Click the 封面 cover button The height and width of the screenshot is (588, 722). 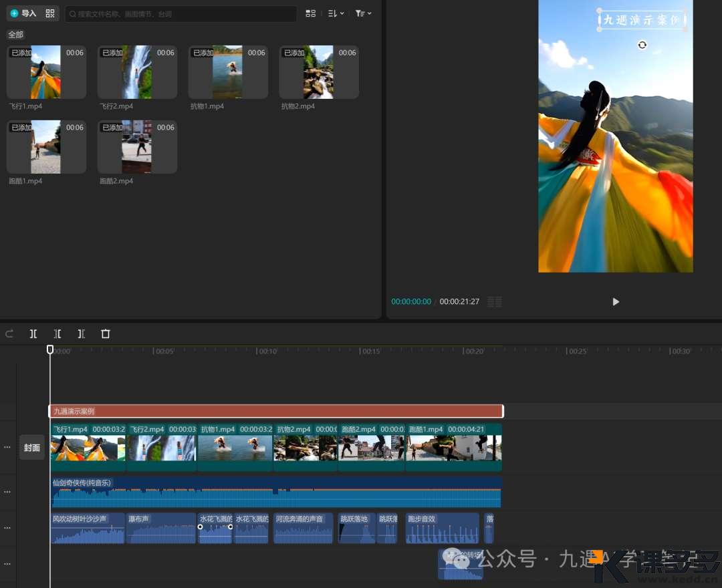pyautogui.click(x=32, y=448)
